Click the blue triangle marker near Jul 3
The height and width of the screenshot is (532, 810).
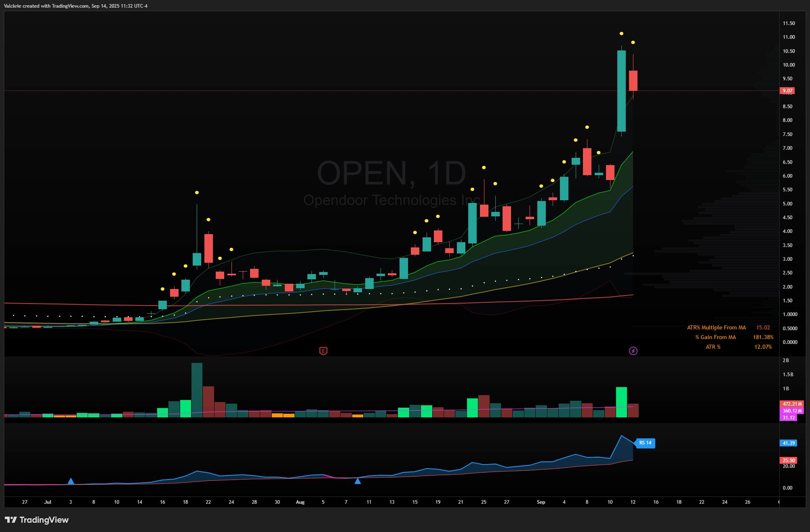point(71,481)
